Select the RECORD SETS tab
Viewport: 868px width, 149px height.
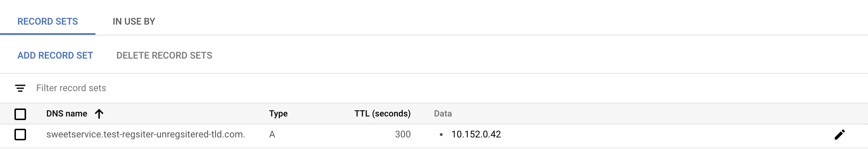(x=48, y=22)
